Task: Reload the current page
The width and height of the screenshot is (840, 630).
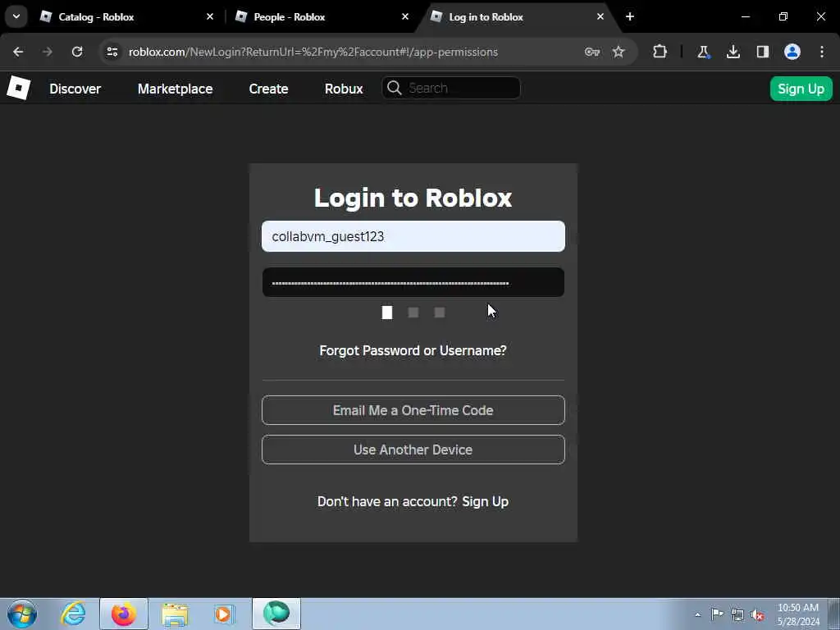Action: [x=77, y=52]
